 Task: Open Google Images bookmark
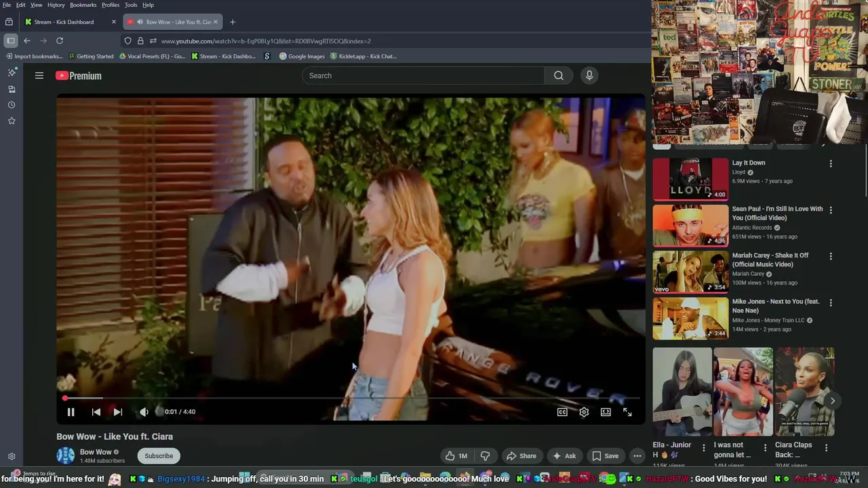(x=302, y=56)
